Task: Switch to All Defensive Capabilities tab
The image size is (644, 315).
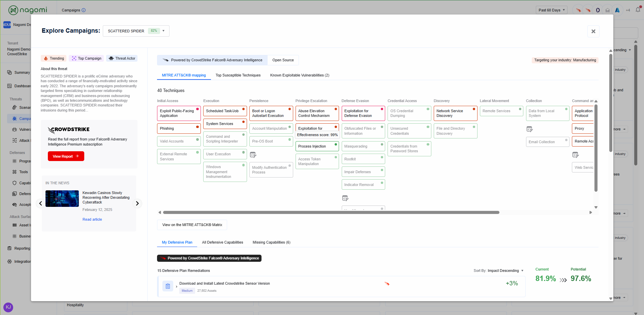Action: 222,242
